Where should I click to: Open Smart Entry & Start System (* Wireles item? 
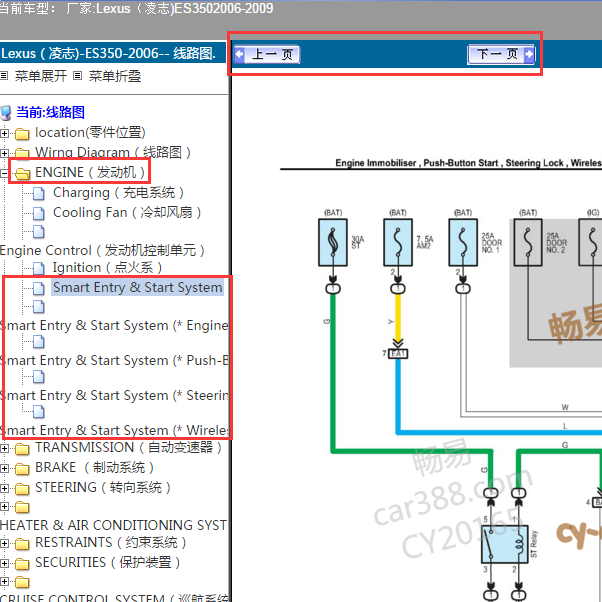114,430
